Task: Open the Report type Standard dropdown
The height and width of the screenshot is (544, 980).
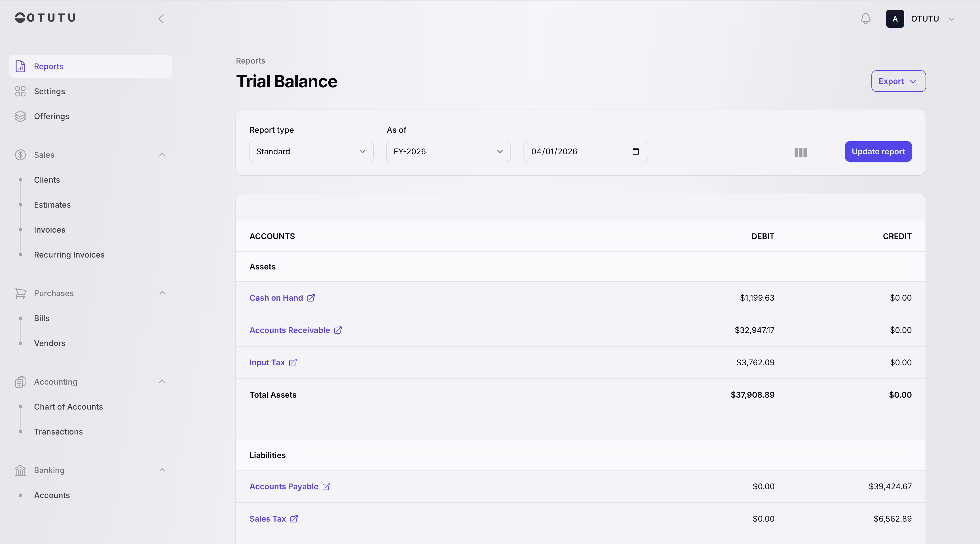Action: (311, 151)
